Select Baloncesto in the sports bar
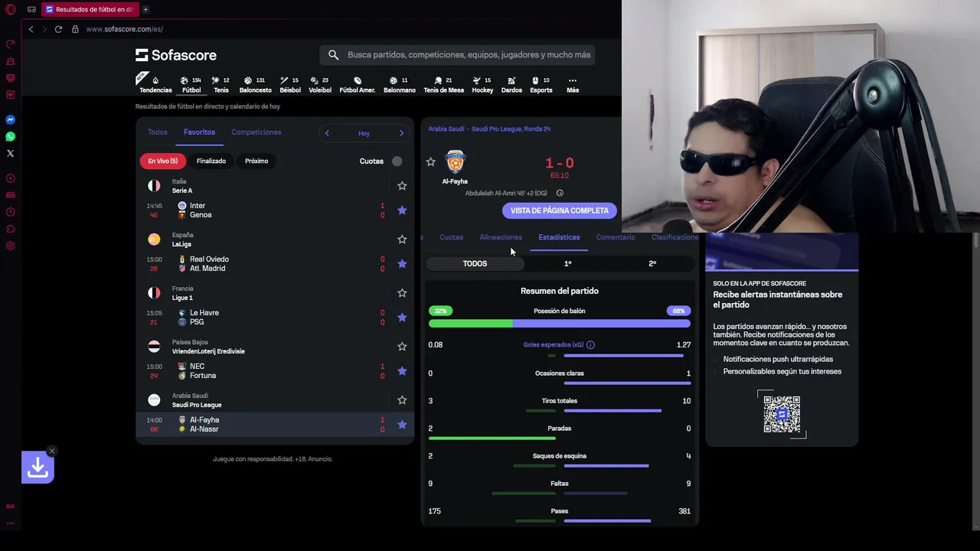The width and height of the screenshot is (980, 551). click(x=255, y=84)
